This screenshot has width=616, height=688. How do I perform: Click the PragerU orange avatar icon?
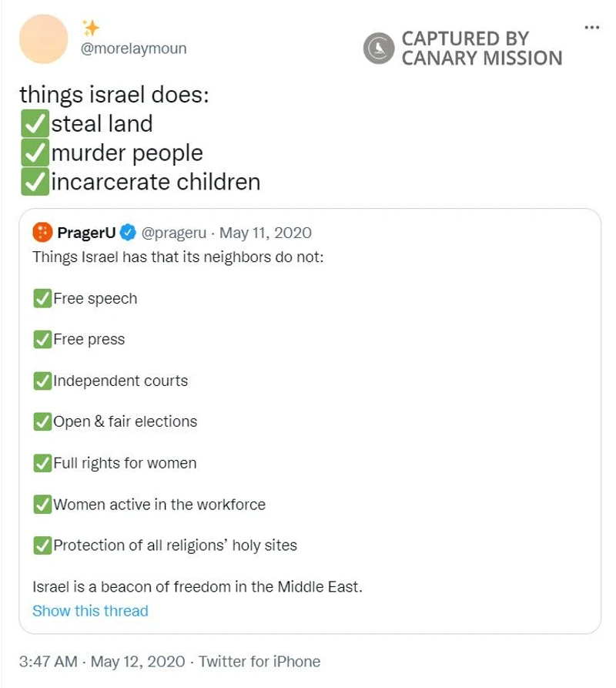[x=42, y=233]
